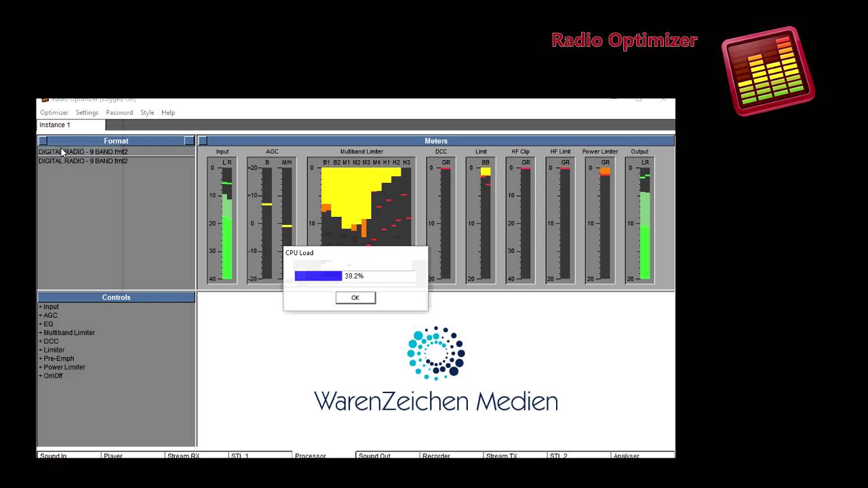Switch to the Player tab
Screen dimensions: 868x488
[132, 455]
